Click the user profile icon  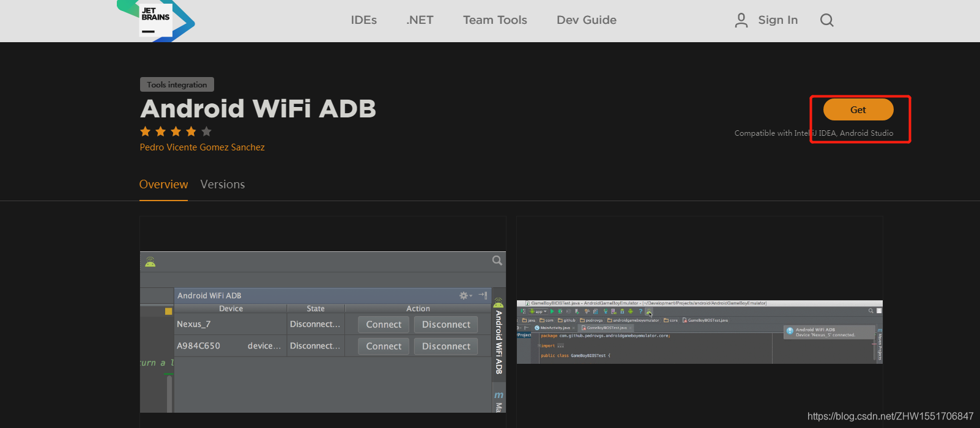741,20
